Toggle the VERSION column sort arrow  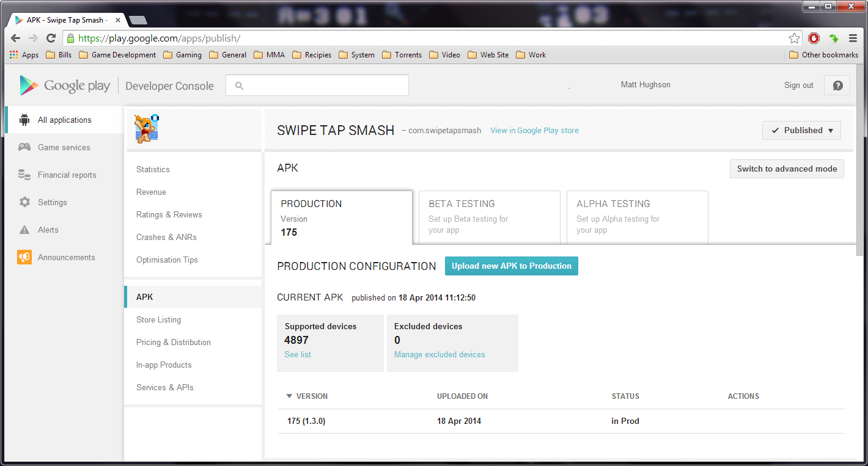pos(289,396)
